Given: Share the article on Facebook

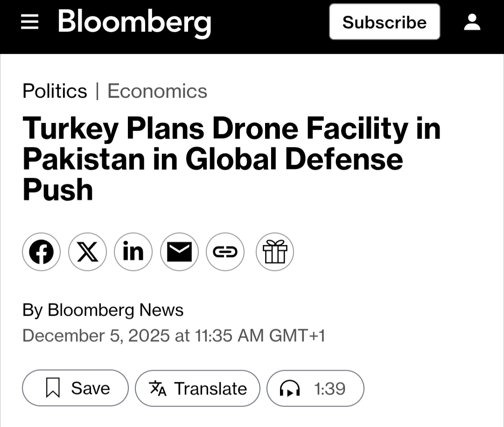Looking at the screenshot, I should tap(42, 252).
